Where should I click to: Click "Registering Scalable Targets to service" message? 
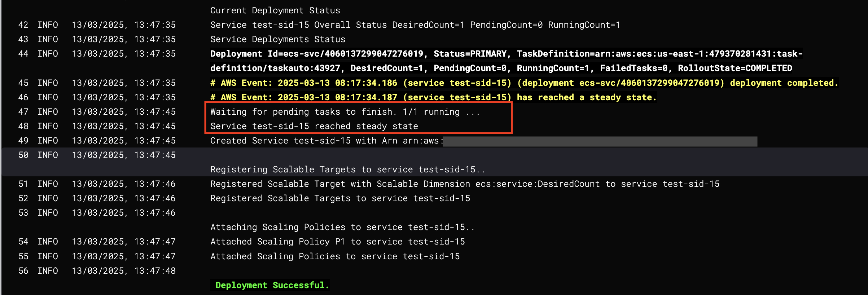(347, 169)
